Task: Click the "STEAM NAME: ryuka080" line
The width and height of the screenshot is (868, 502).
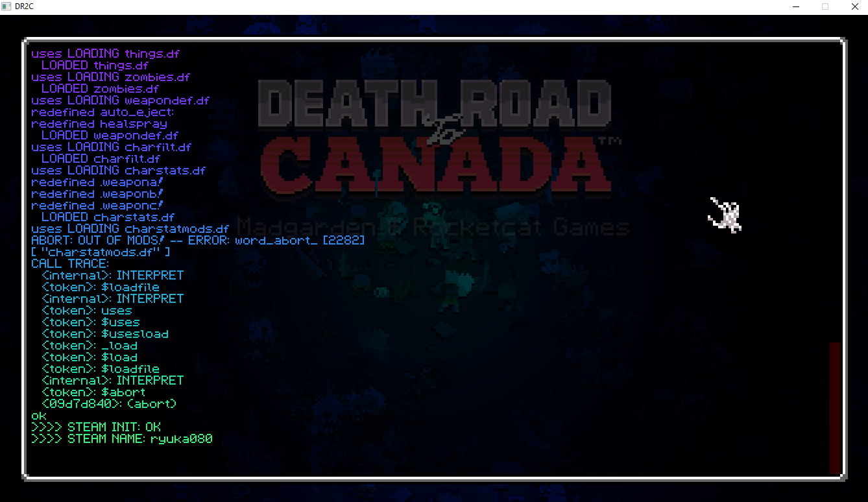Action: tap(122, 439)
